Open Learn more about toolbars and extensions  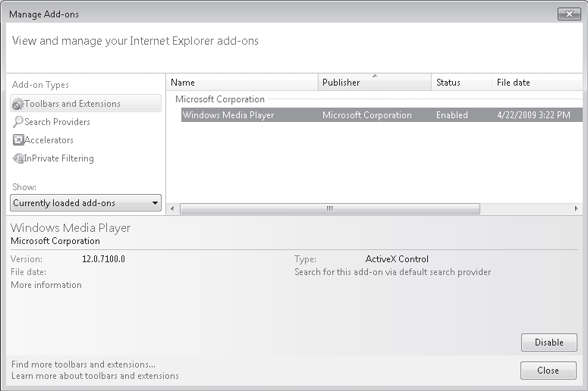(95, 376)
